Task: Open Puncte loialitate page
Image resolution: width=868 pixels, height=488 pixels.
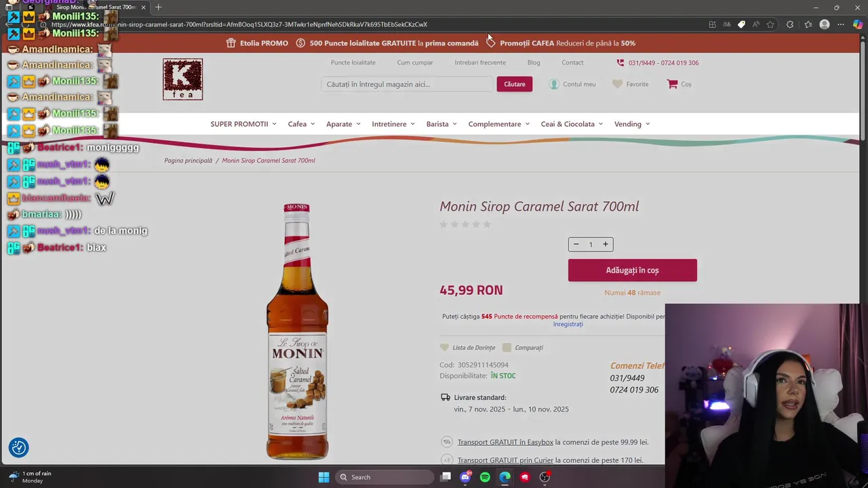Action: pos(353,62)
